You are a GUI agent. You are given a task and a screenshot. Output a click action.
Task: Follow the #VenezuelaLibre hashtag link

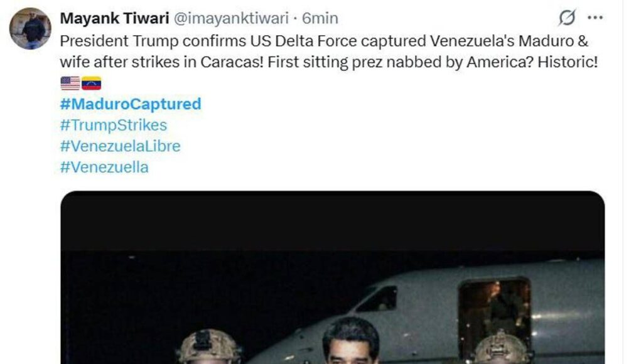click(120, 146)
